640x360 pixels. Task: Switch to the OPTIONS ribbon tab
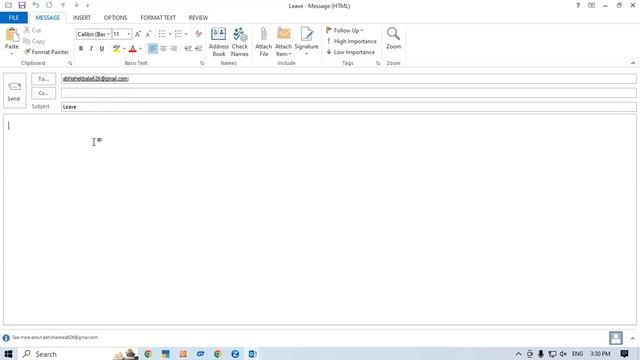[x=116, y=18]
